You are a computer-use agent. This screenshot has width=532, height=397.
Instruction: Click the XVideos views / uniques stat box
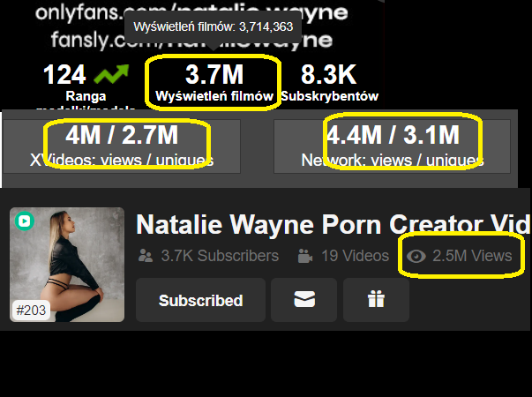[x=122, y=146]
